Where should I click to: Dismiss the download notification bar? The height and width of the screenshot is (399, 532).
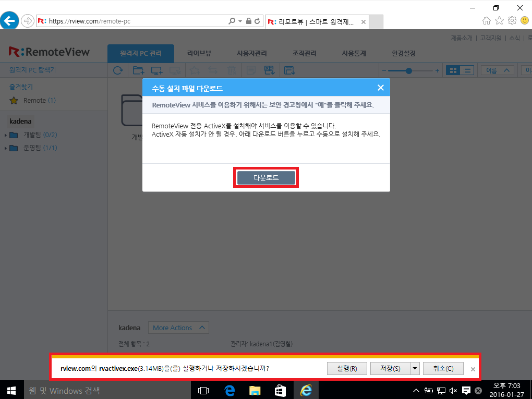pos(473,369)
